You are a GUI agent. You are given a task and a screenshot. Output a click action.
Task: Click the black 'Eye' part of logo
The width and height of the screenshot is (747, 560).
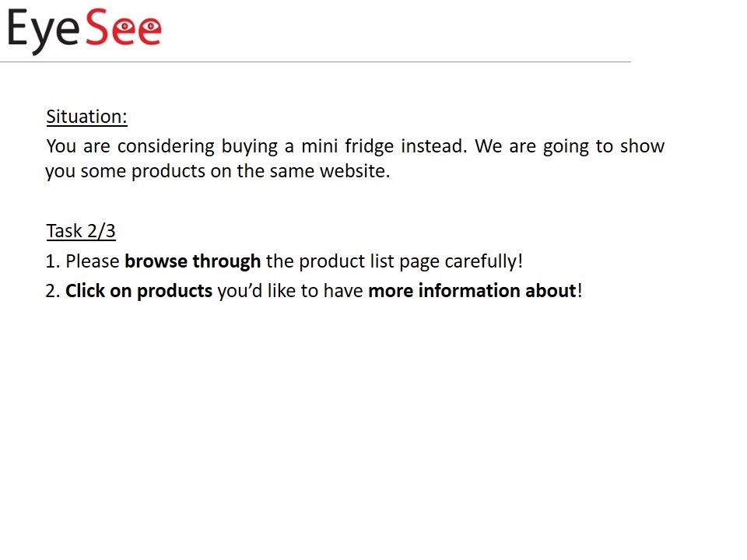pos(43,33)
